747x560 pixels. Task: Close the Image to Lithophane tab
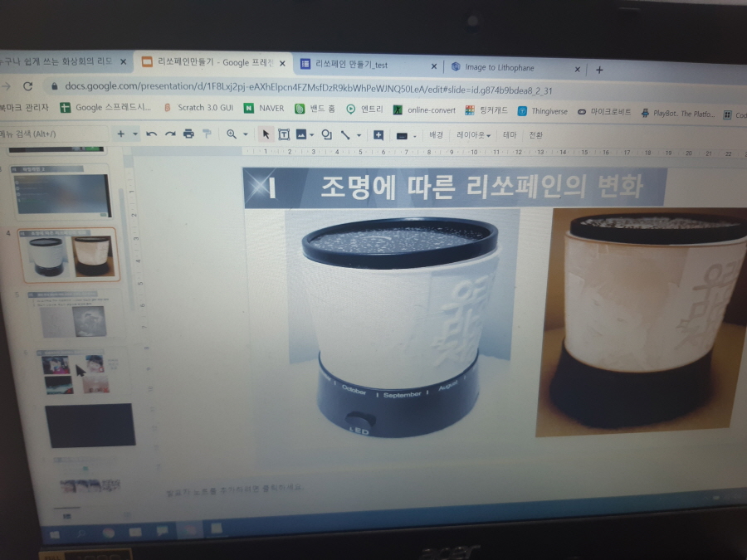pyautogui.click(x=578, y=70)
